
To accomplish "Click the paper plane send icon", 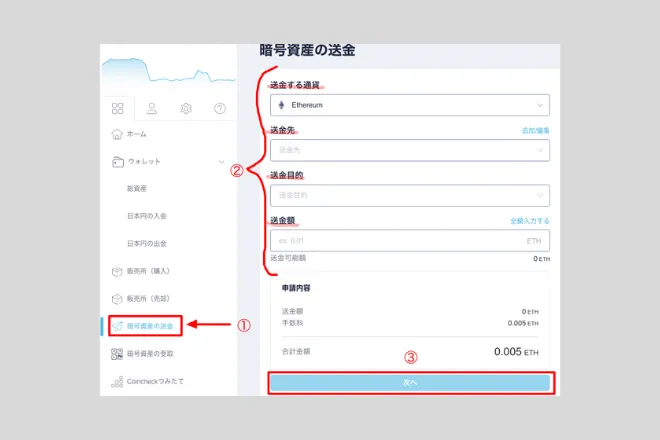I will click(x=117, y=326).
